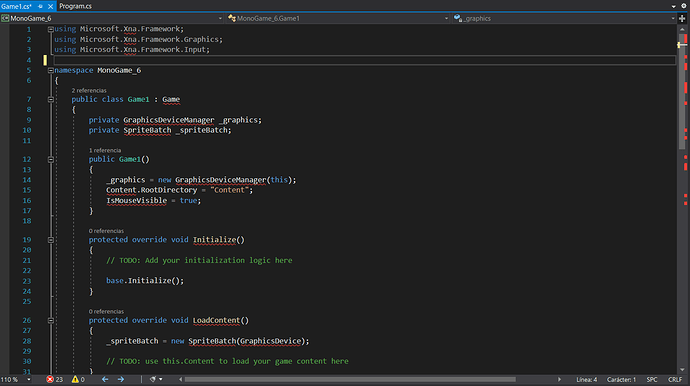Open the document tab settings gear
Screen dimensions: 690x386
[684, 6]
